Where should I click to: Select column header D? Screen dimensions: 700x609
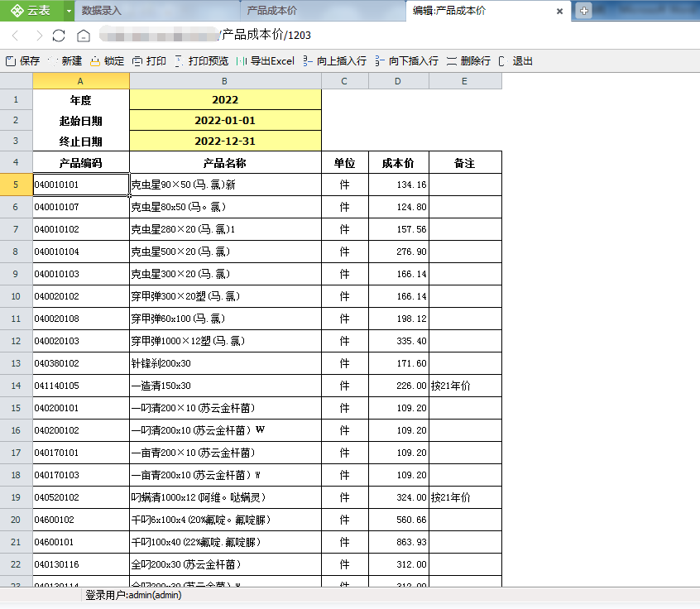pyautogui.click(x=398, y=81)
